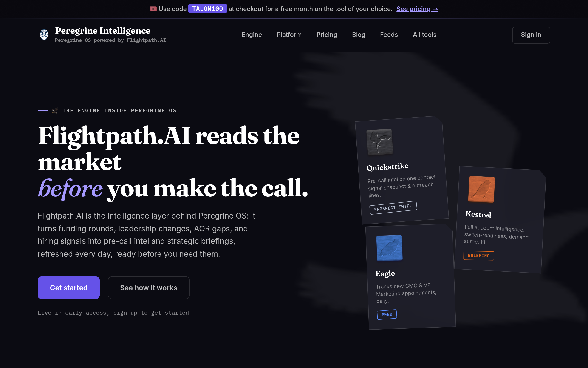Screen dimensions: 588x368
Task: Click the Sign in button
Action: click(x=531, y=35)
